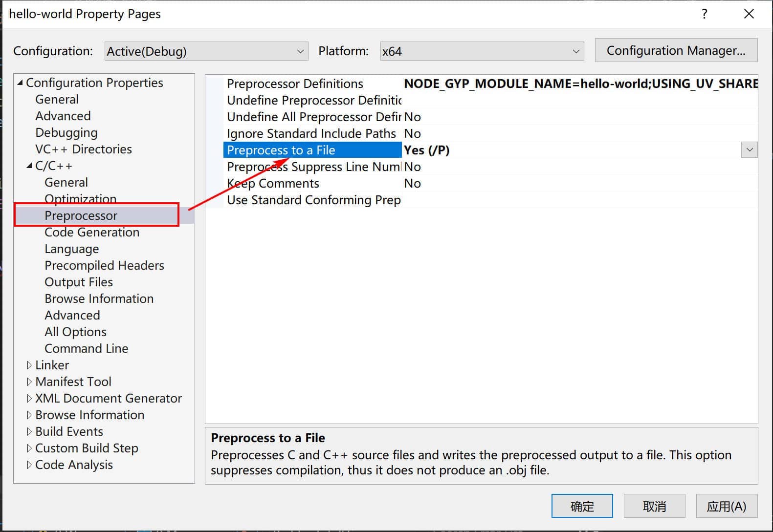
Task: Select the Keep Comments property
Action: click(273, 184)
